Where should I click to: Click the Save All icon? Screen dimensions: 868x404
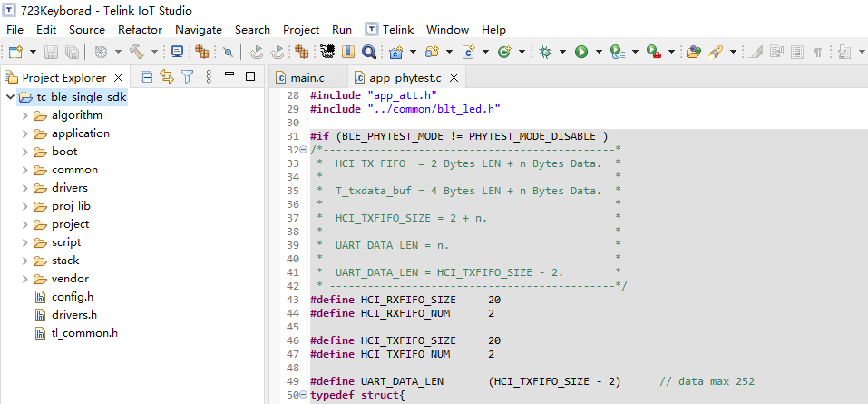tap(72, 52)
